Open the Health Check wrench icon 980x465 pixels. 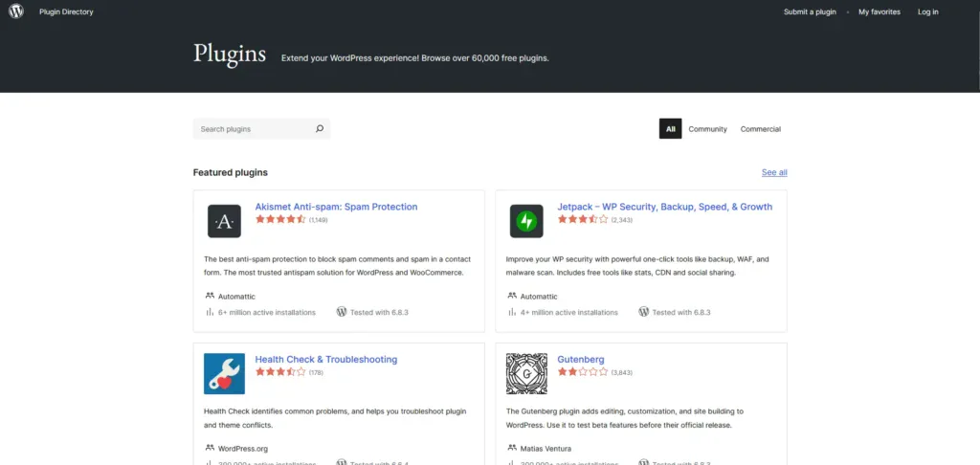coord(224,374)
